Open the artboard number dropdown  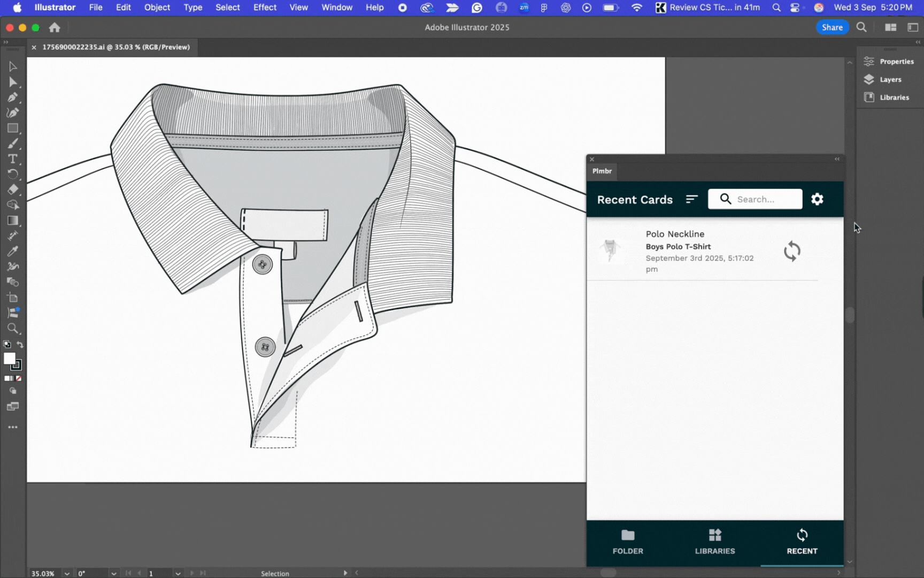tap(178, 573)
